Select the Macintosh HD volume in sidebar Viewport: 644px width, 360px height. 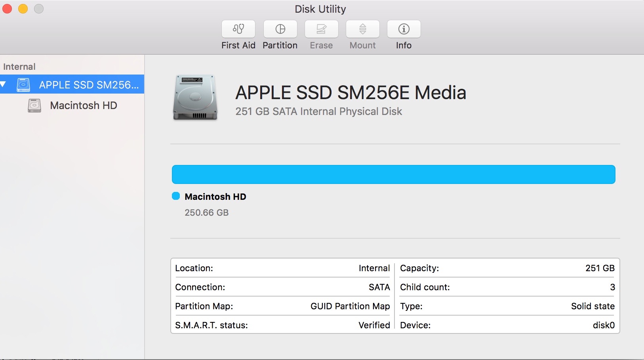(x=72, y=105)
